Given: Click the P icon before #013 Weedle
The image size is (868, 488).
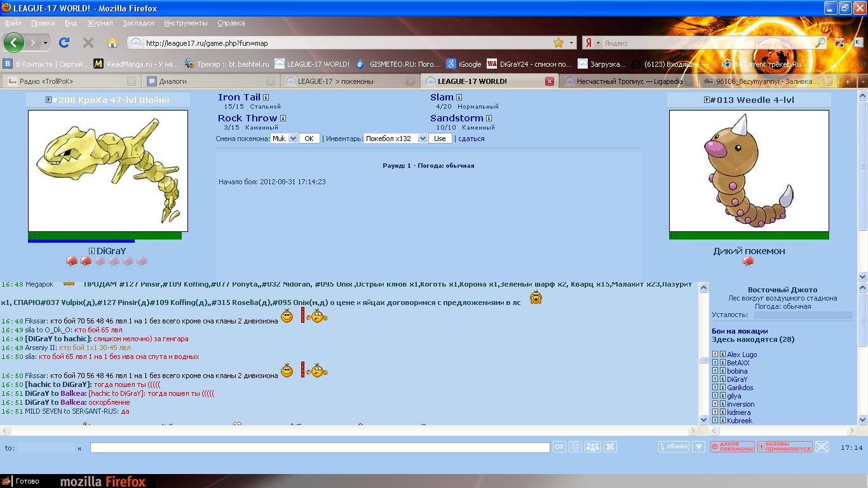Looking at the screenshot, I should [707, 100].
